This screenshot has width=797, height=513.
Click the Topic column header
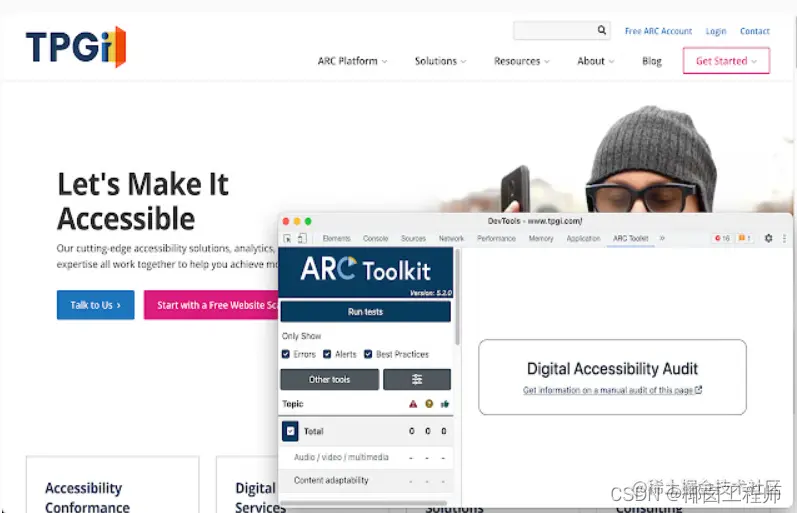293,404
